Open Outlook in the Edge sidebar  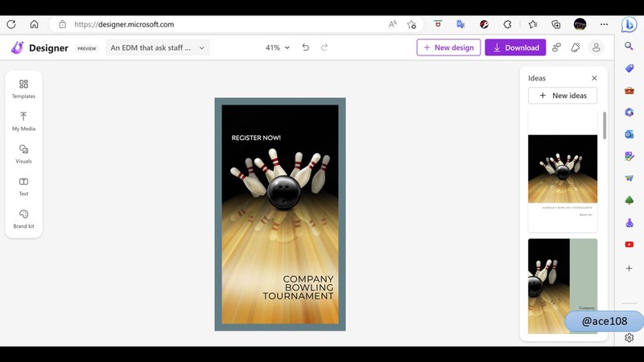point(629,134)
